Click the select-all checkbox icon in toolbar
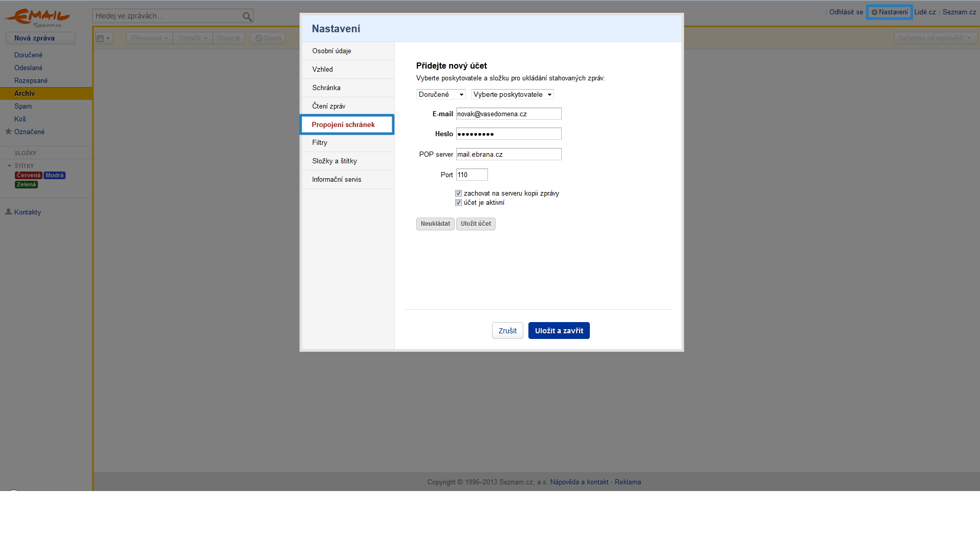 click(x=100, y=38)
